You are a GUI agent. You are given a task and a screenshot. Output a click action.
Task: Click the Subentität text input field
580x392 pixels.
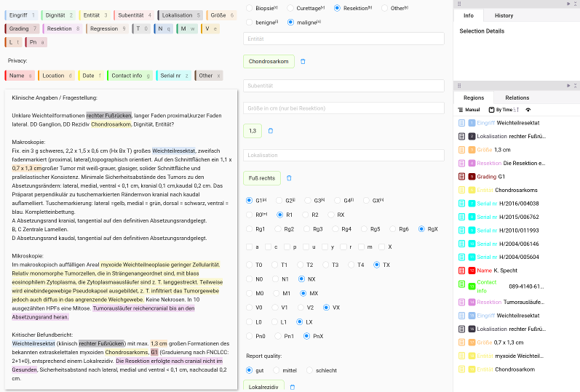pyautogui.click(x=343, y=86)
